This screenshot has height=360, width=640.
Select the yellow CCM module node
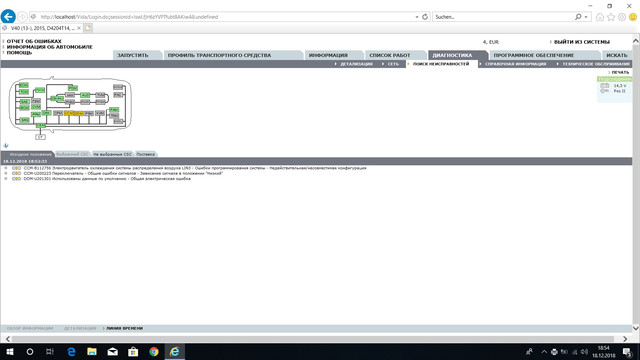(x=69, y=113)
